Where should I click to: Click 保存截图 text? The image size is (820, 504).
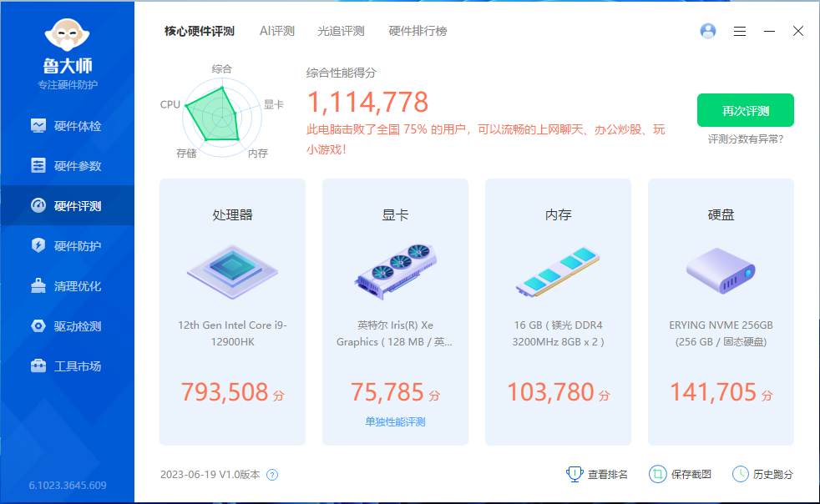coord(691,475)
